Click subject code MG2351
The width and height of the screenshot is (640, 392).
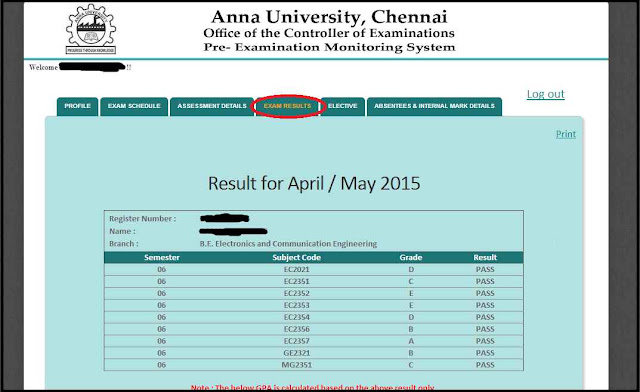click(x=297, y=365)
